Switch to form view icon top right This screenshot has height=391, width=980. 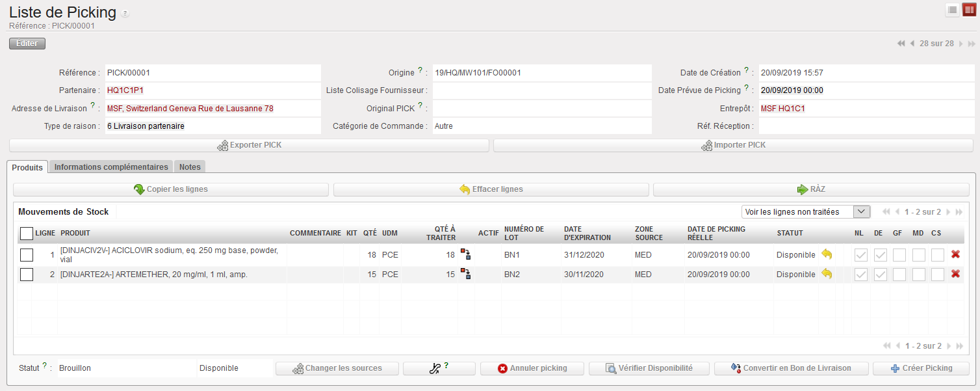point(969,10)
